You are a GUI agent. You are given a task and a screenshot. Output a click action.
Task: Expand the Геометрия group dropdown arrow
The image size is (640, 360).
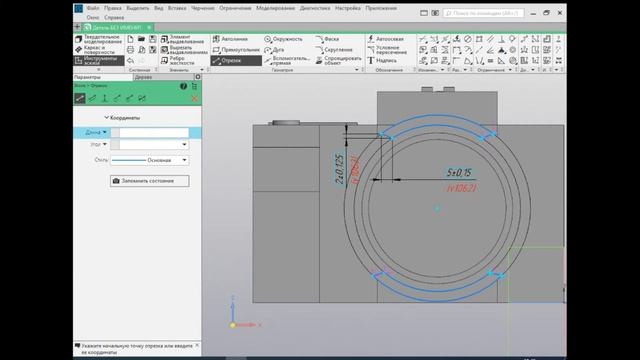[357, 70]
